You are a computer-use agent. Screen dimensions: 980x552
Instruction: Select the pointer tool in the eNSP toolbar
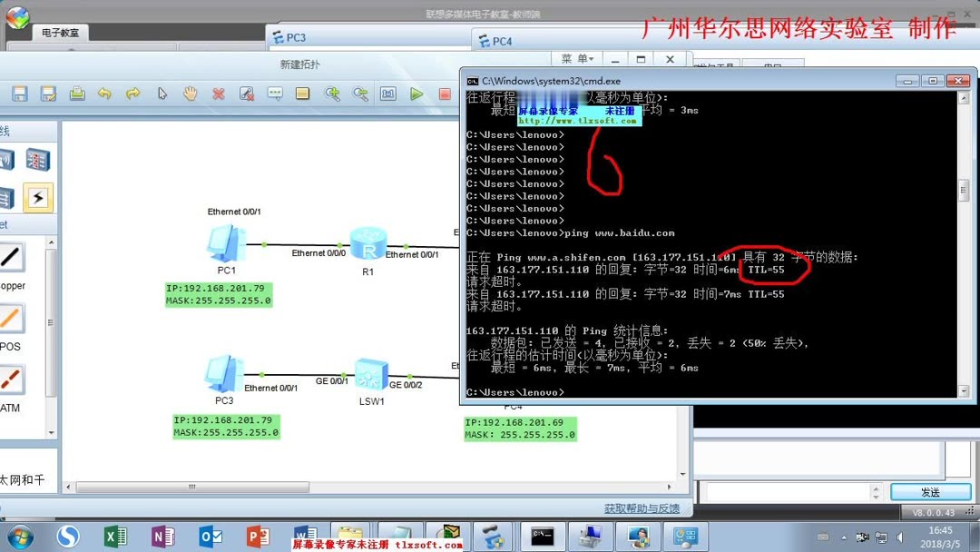[x=162, y=94]
